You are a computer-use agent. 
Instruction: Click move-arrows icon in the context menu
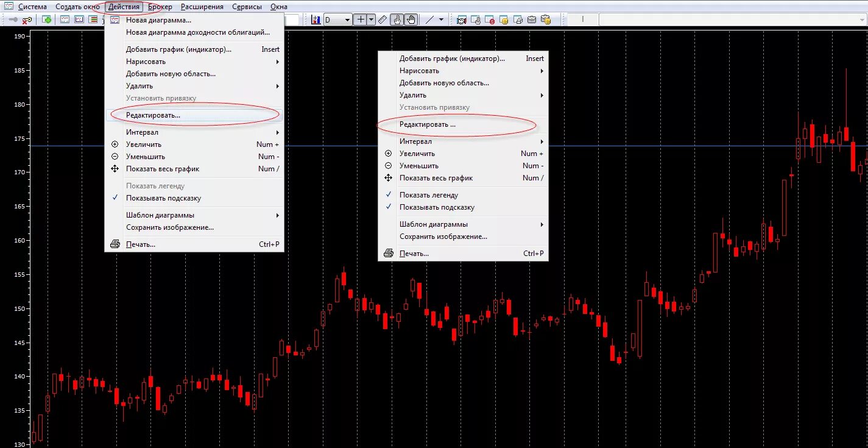(389, 178)
